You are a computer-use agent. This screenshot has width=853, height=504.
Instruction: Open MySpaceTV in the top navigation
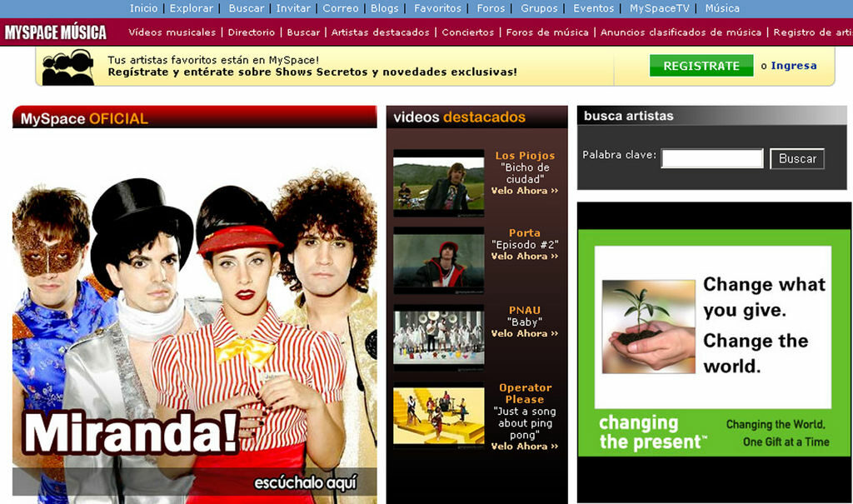coord(660,8)
